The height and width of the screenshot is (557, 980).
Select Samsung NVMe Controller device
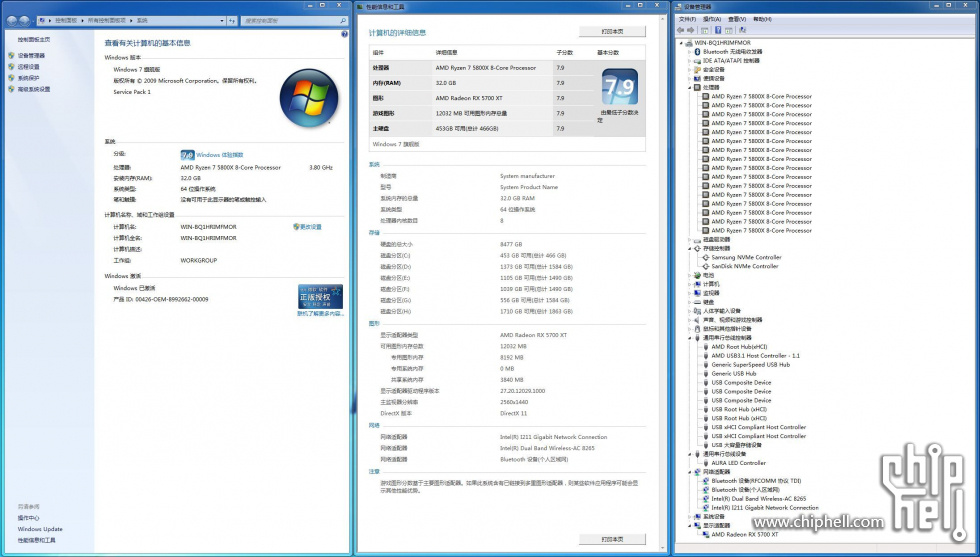(x=746, y=258)
